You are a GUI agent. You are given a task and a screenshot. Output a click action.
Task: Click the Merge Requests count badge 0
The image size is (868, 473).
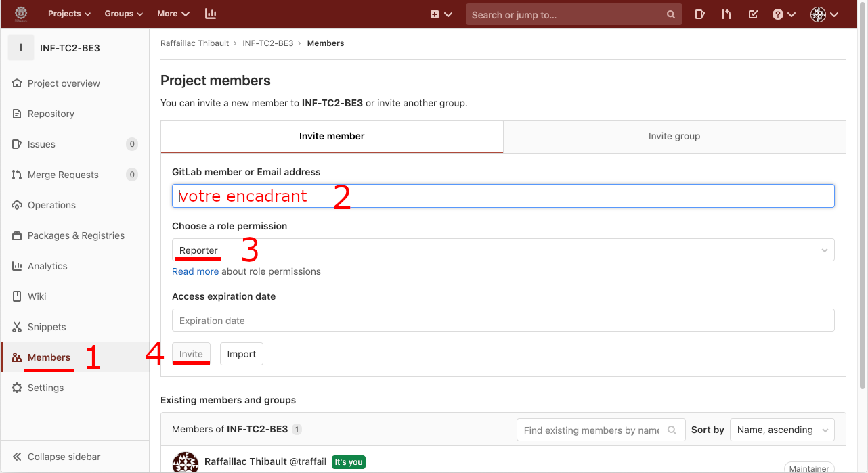click(x=132, y=175)
